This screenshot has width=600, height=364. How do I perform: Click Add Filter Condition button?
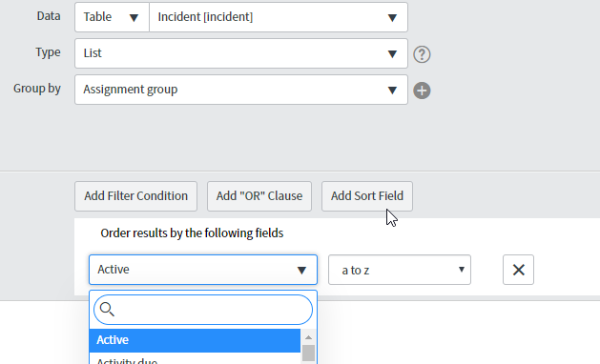pos(135,196)
